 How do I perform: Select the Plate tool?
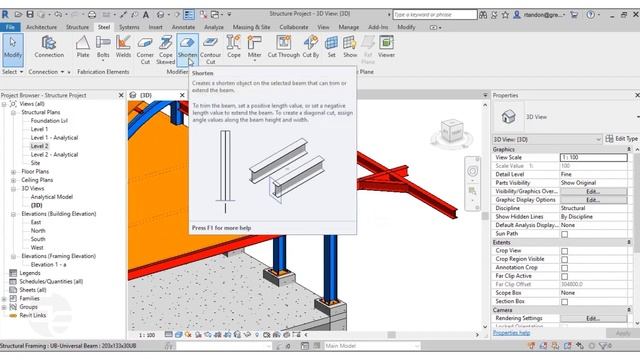coord(83,47)
